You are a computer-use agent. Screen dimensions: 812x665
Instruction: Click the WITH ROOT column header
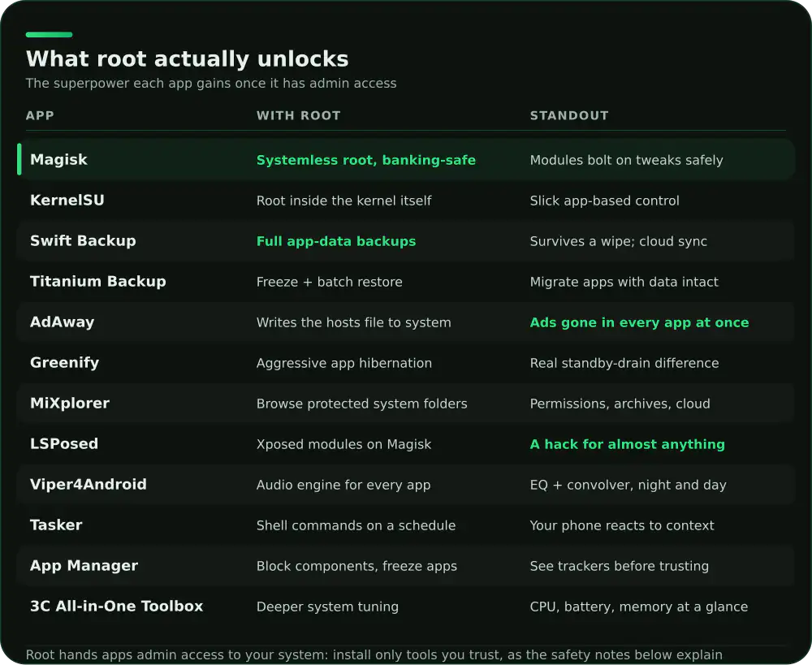[298, 115]
